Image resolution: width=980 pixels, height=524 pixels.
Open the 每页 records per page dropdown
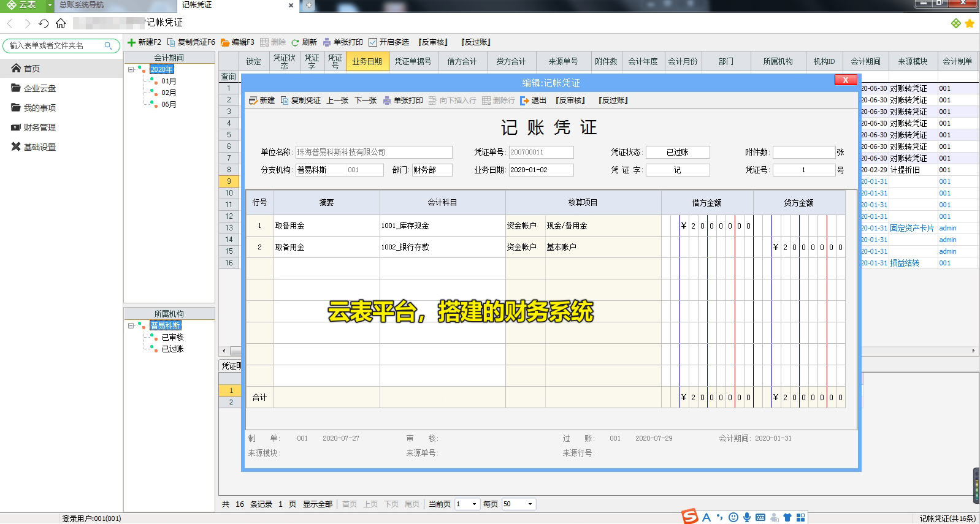[x=530, y=504]
